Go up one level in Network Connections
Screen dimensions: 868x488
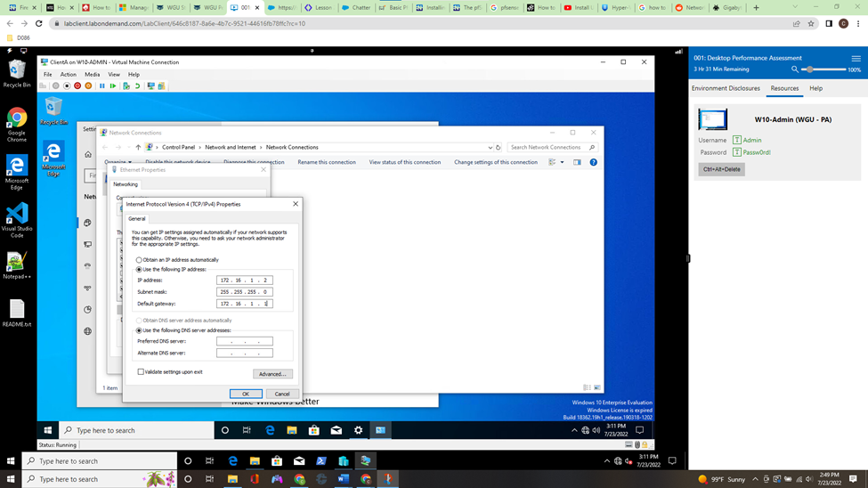click(138, 147)
